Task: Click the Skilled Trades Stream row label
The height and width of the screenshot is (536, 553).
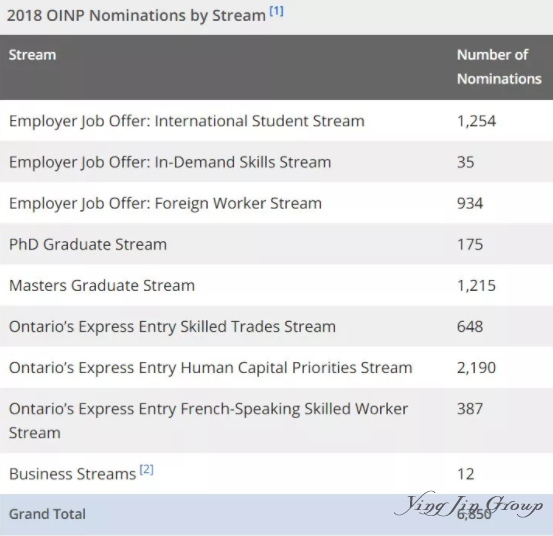Action: [172, 327]
